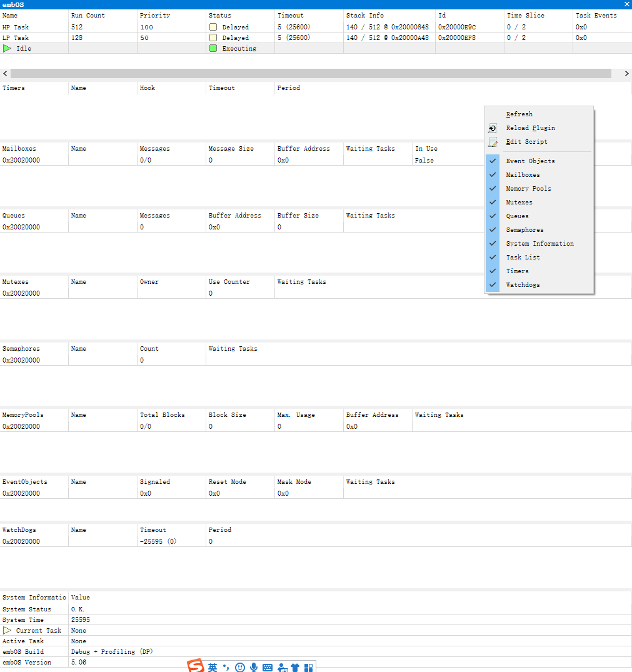
Task: Click the EventObjects address 0x20020000
Action: [x=21, y=494]
